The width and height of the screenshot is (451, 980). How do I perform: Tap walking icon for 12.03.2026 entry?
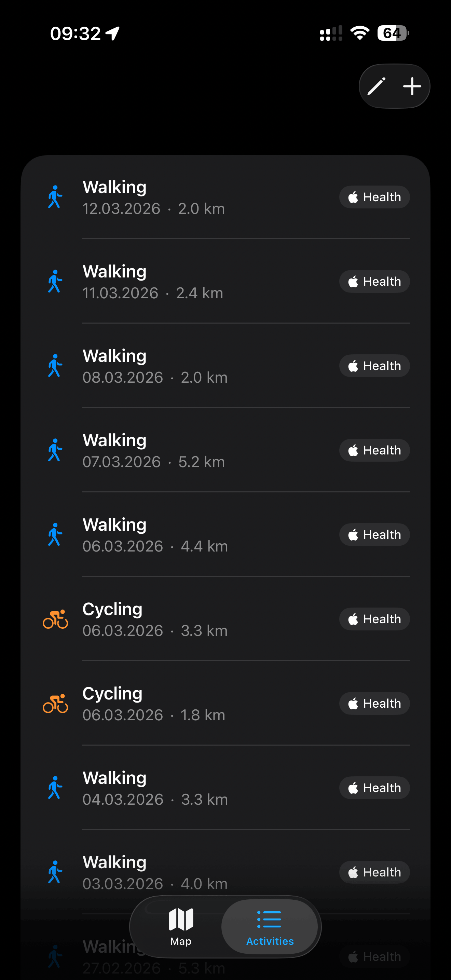coord(55,197)
